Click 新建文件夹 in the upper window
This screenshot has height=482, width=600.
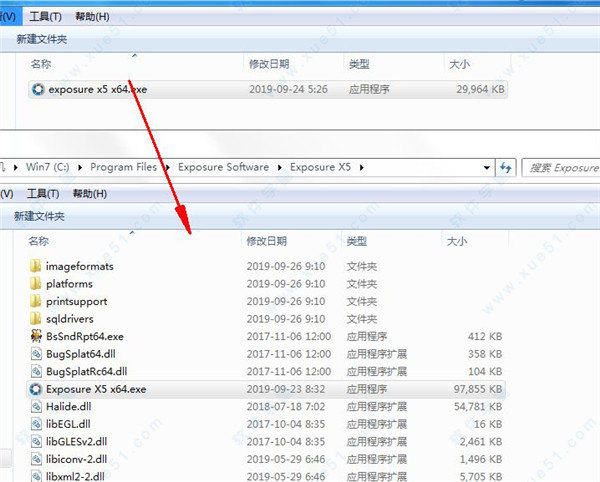[42, 39]
